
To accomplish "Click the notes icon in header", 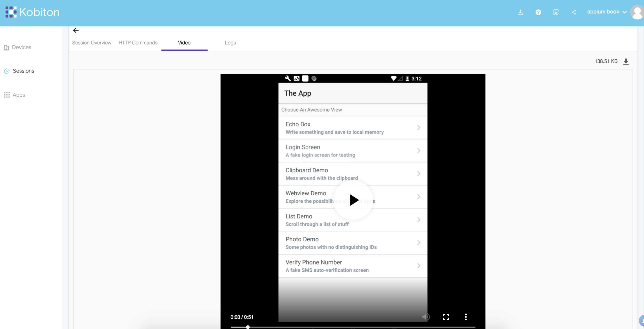I will point(556,12).
